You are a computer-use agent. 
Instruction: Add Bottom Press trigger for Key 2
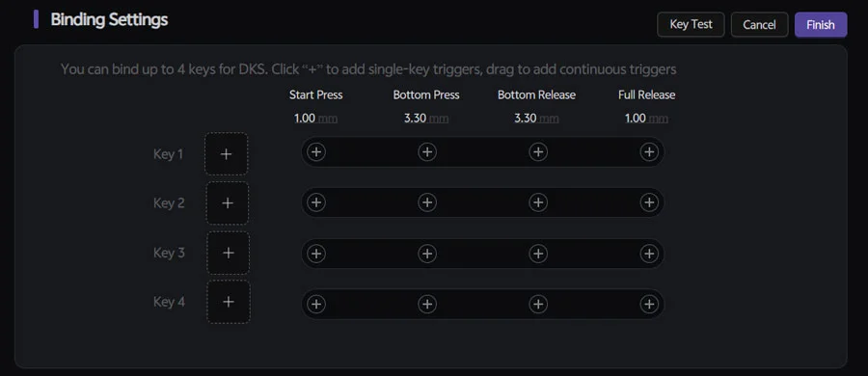click(x=427, y=202)
